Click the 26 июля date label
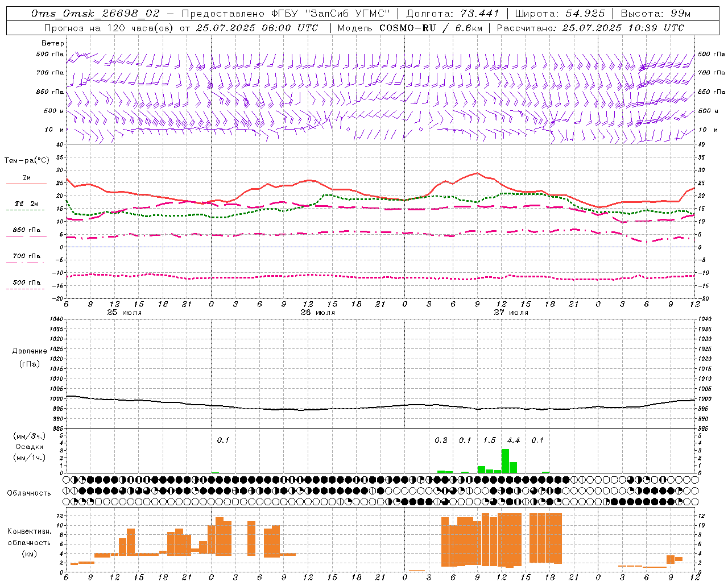 pos(317,313)
